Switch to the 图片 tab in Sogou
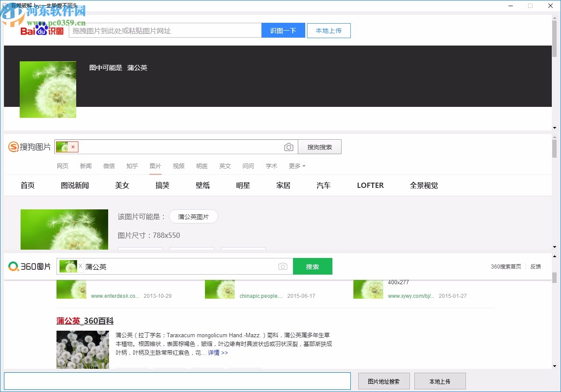This screenshot has height=392, width=561. [155, 166]
